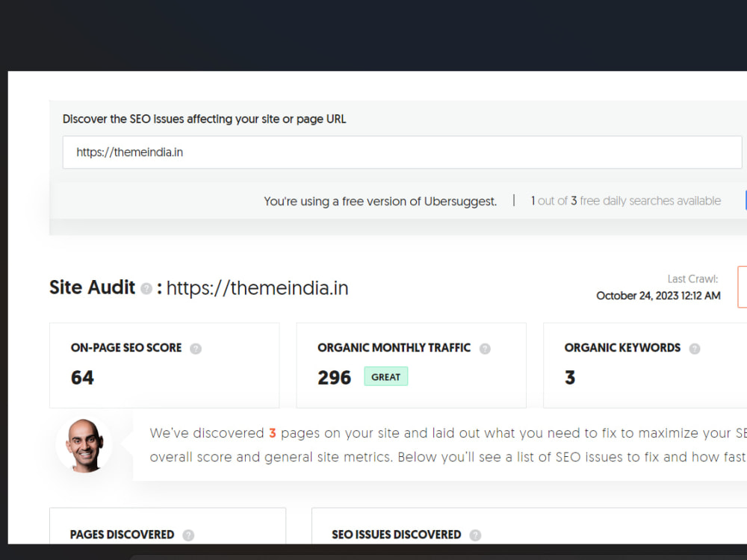Click help icon beside Pages Discovered
This screenshot has width=747, height=560.
coord(188,535)
